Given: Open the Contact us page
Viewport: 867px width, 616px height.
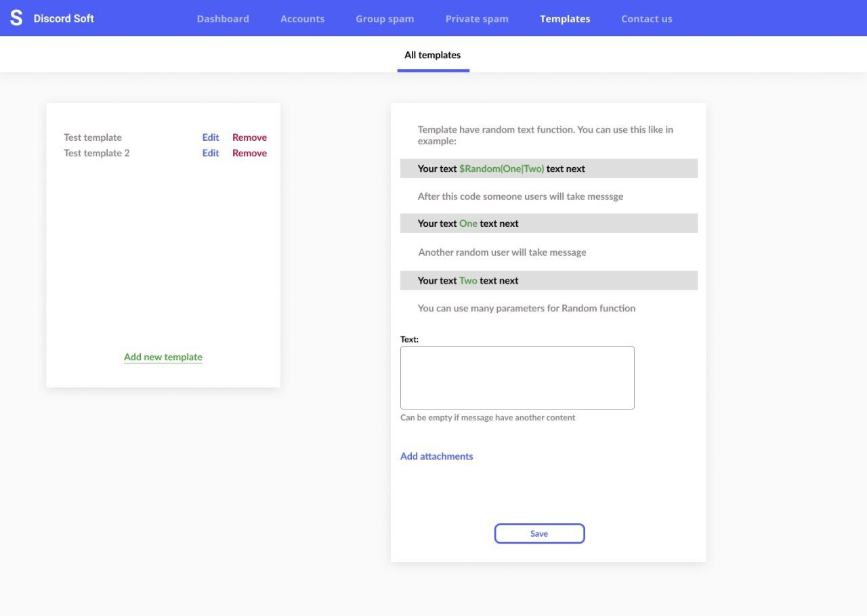Looking at the screenshot, I should tap(647, 19).
